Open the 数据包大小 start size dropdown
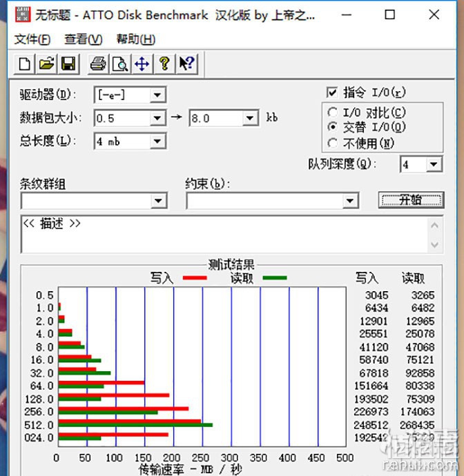 click(157, 118)
